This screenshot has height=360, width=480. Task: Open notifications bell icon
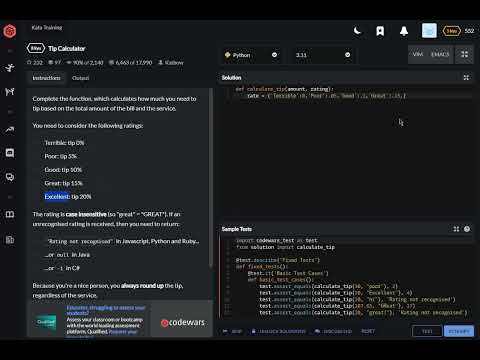404,31
